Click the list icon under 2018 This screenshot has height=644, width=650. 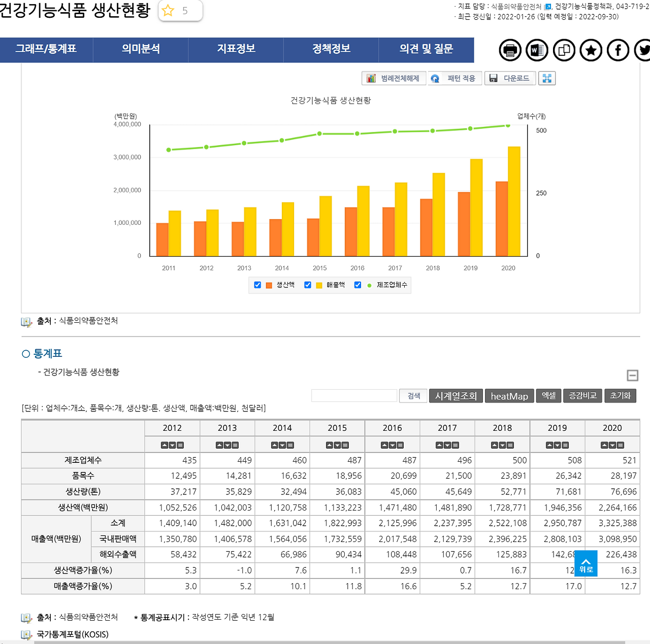[510, 445]
